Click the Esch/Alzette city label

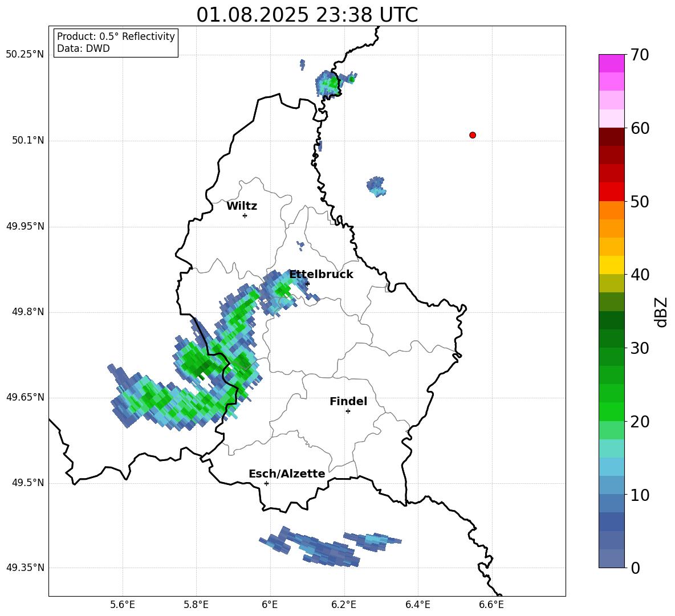pos(287,474)
